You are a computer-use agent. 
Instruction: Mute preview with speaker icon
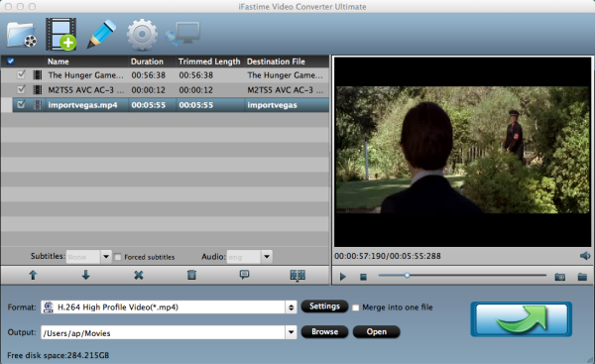coord(585,256)
